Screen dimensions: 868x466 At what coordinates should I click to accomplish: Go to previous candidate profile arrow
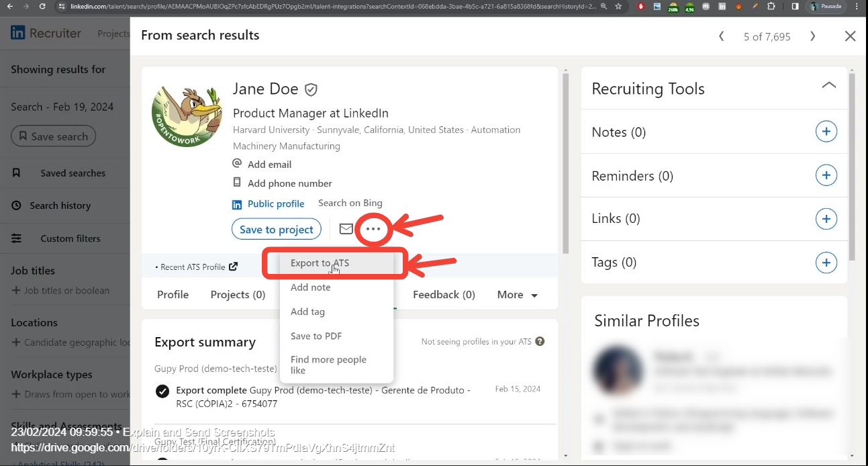tap(722, 36)
